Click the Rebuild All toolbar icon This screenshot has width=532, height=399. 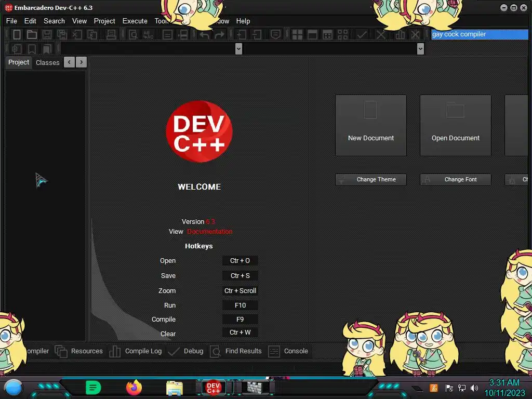pos(343,35)
